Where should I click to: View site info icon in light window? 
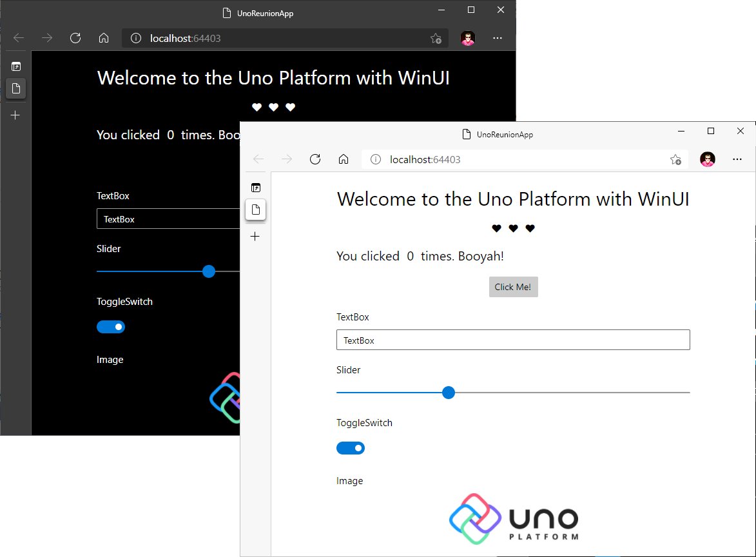376,159
